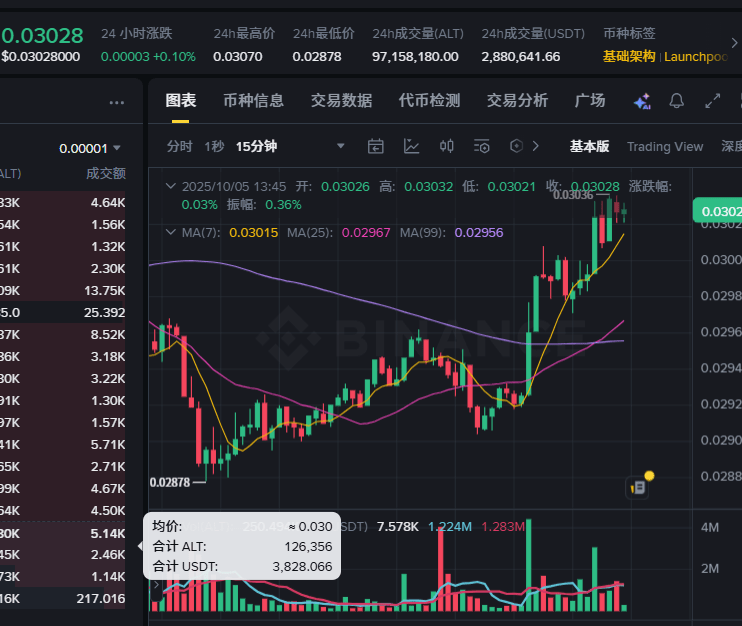Image resolution: width=742 pixels, height=626 pixels.
Task: Open the 15分钟 interval dropdown arrow
Action: point(340,146)
